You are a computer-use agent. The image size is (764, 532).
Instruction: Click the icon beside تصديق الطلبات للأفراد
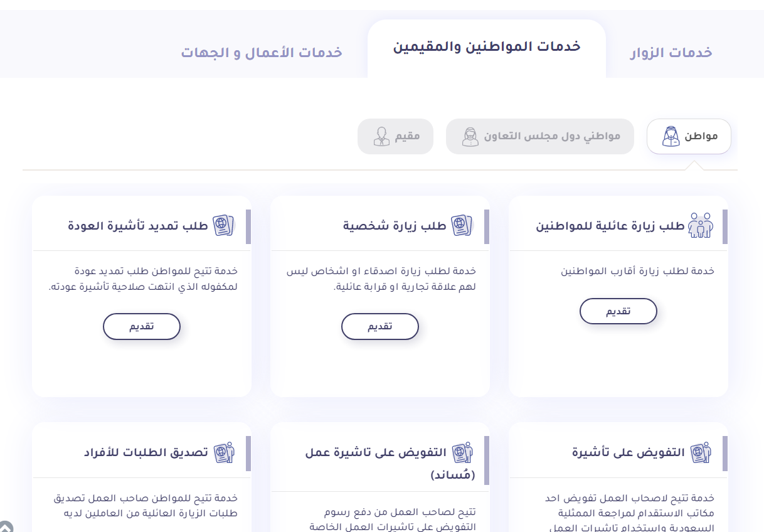(x=223, y=452)
